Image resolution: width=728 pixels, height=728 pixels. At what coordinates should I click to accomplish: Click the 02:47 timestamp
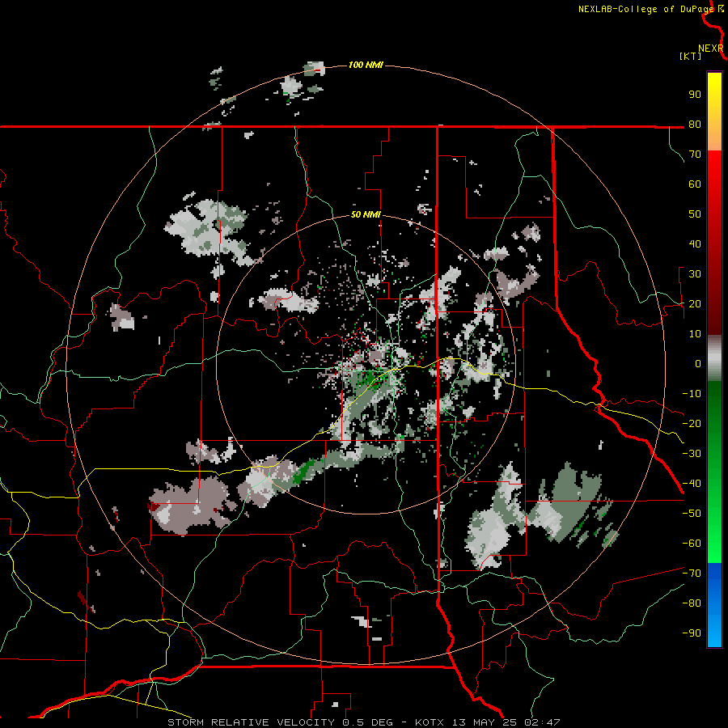(x=542, y=722)
